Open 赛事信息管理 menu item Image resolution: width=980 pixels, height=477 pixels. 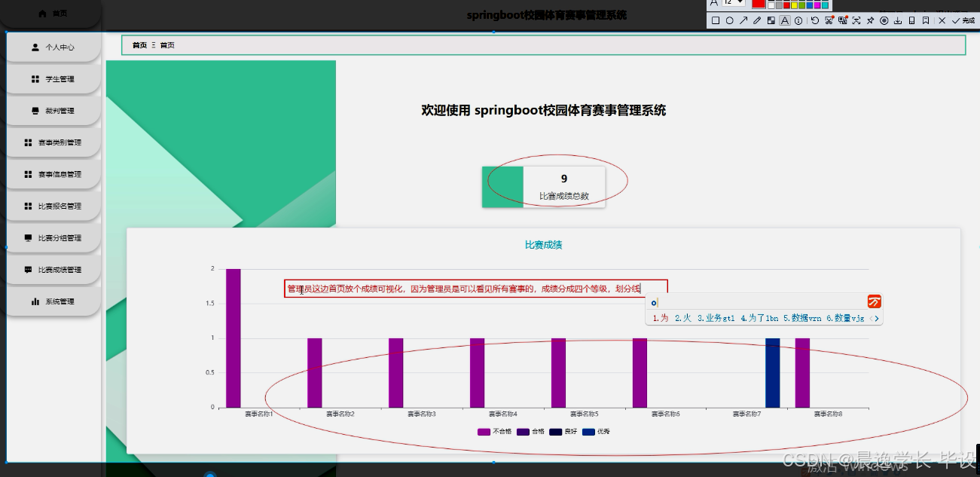53,174
